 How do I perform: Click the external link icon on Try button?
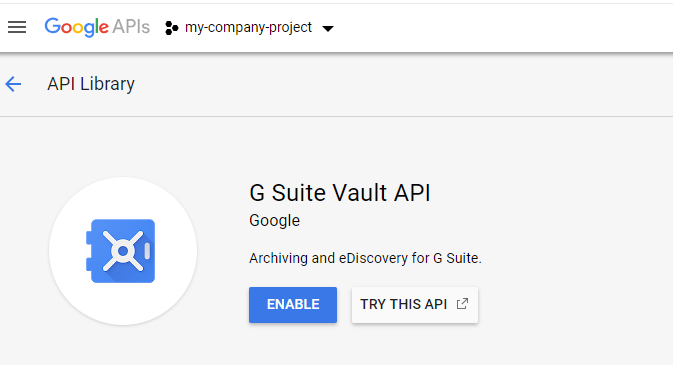coord(462,304)
